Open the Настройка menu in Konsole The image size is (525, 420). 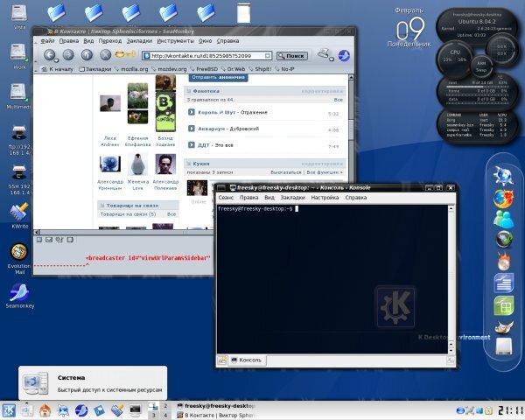click(x=325, y=198)
